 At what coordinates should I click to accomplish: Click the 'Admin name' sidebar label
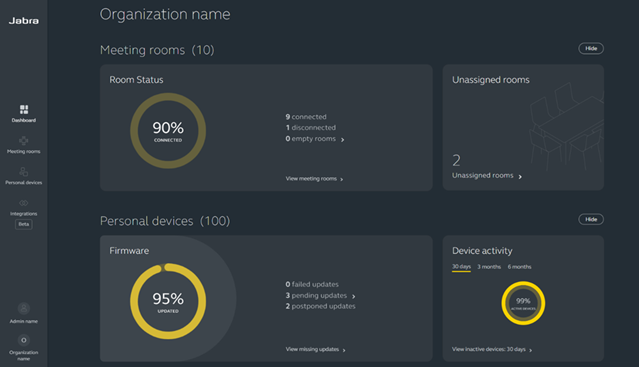[x=24, y=321]
